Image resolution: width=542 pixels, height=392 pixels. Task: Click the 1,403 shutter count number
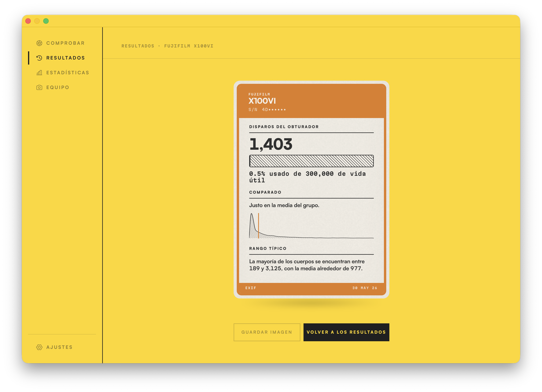pos(271,144)
